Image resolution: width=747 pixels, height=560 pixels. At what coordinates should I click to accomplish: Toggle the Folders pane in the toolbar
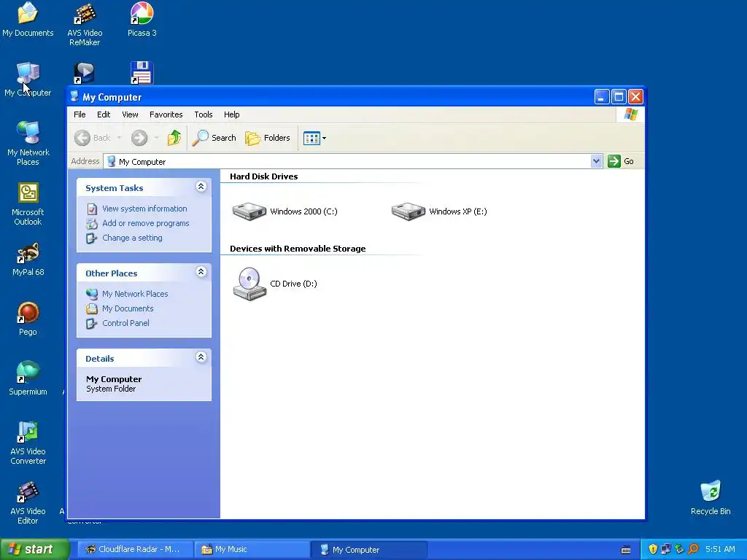tap(267, 138)
